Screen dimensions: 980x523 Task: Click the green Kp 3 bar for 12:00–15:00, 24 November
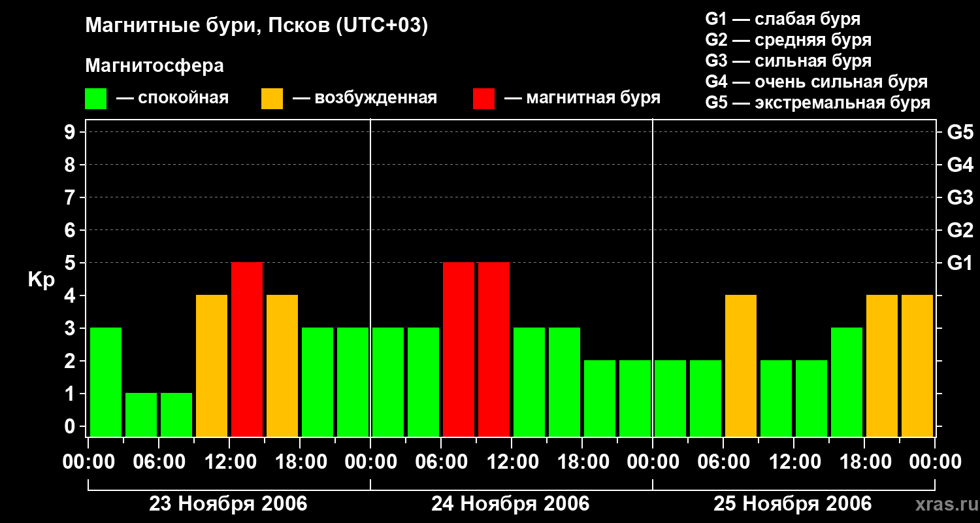pos(529,382)
